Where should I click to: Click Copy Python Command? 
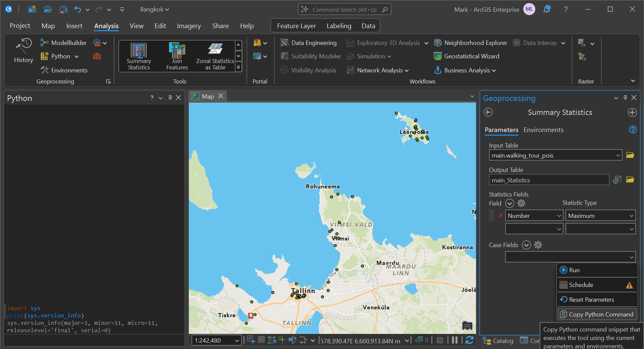597,314
